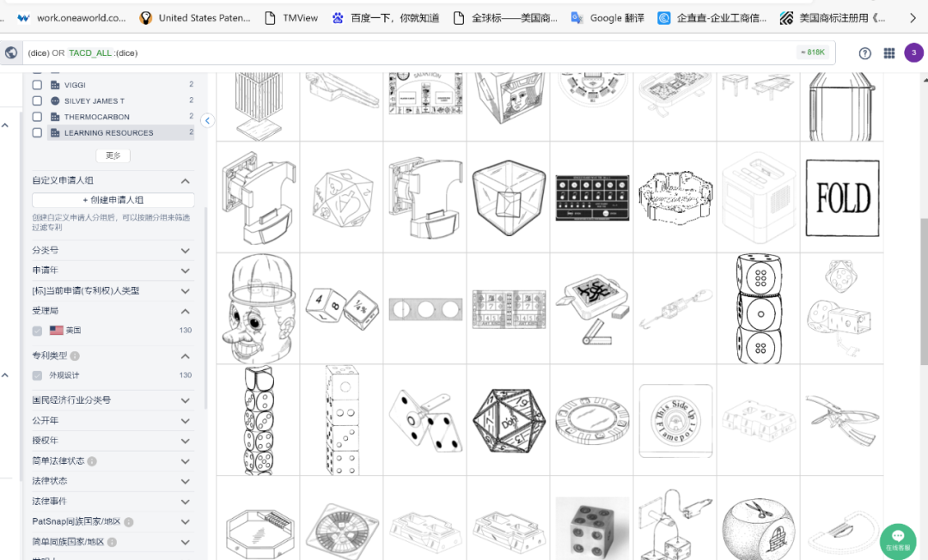Check the LEARNING RESOURCES checkbox
This screenshot has height=560, width=928.
pyautogui.click(x=37, y=133)
